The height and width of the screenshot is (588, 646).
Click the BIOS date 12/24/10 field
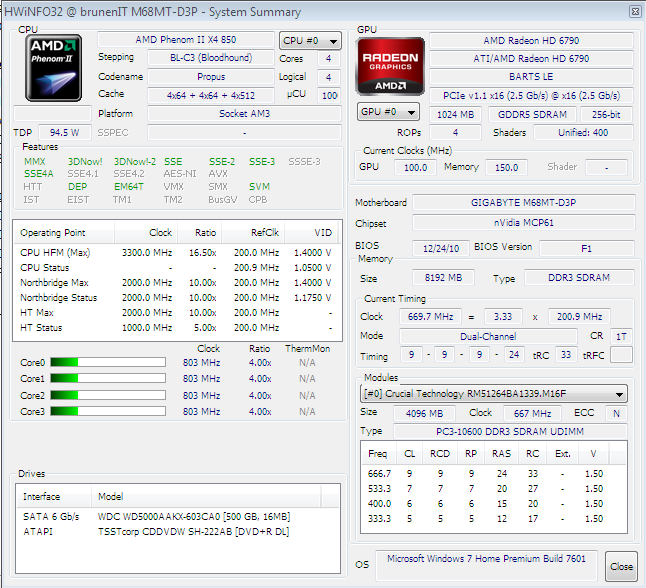tap(441, 248)
